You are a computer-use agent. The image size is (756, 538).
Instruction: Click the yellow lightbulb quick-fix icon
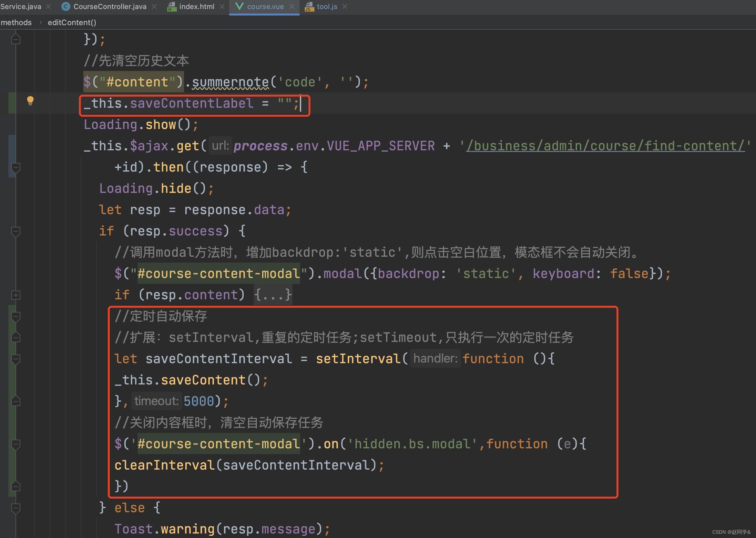point(30,100)
